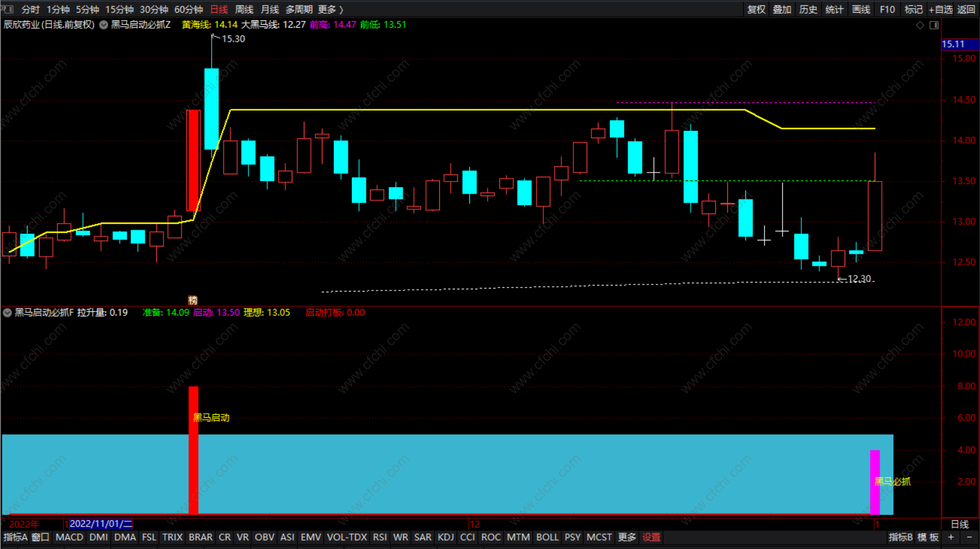This screenshot has width=980, height=549.
Task: Switch to 分时 intraday view
Action: tap(30, 10)
